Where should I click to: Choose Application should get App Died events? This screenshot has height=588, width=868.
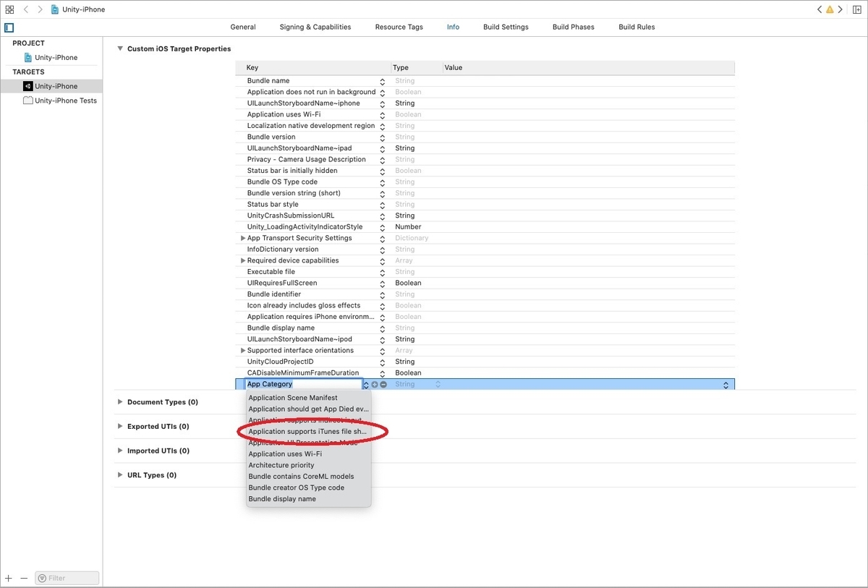click(308, 409)
